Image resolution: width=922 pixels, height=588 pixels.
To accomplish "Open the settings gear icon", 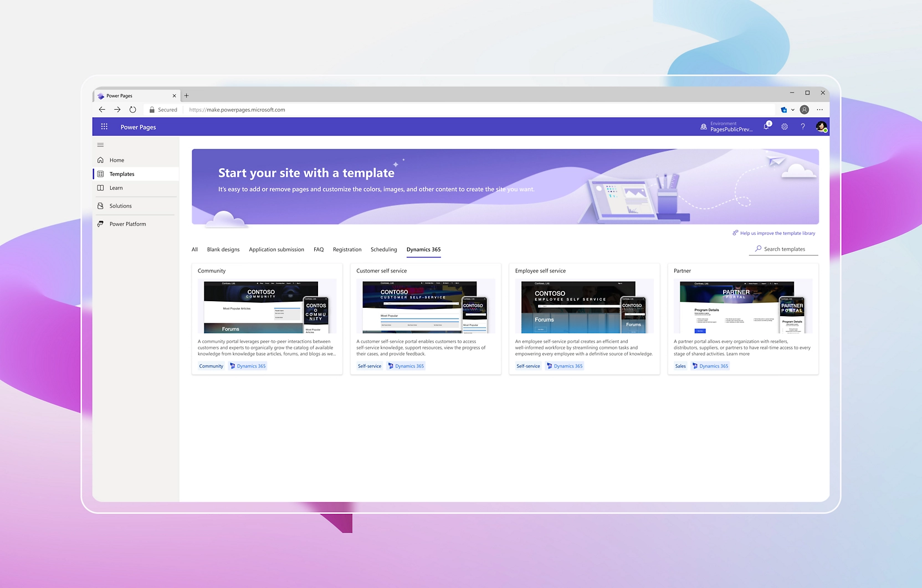I will (785, 127).
